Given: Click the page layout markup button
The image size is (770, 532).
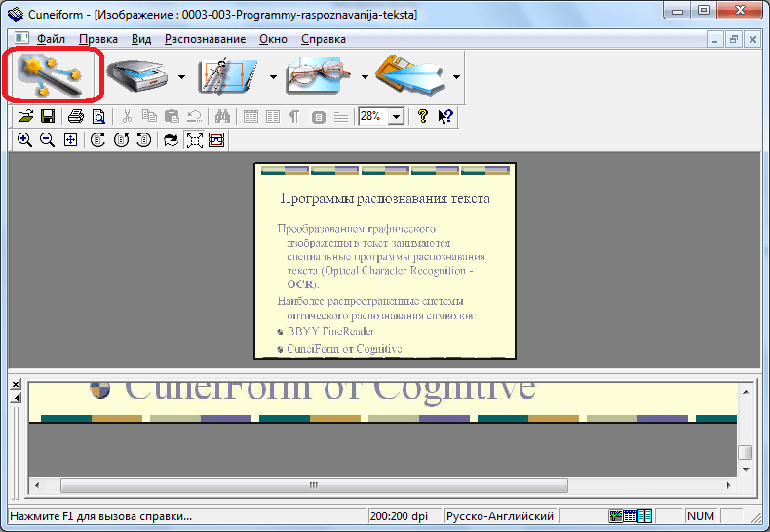Looking at the screenshot, I should coord(228,76).
